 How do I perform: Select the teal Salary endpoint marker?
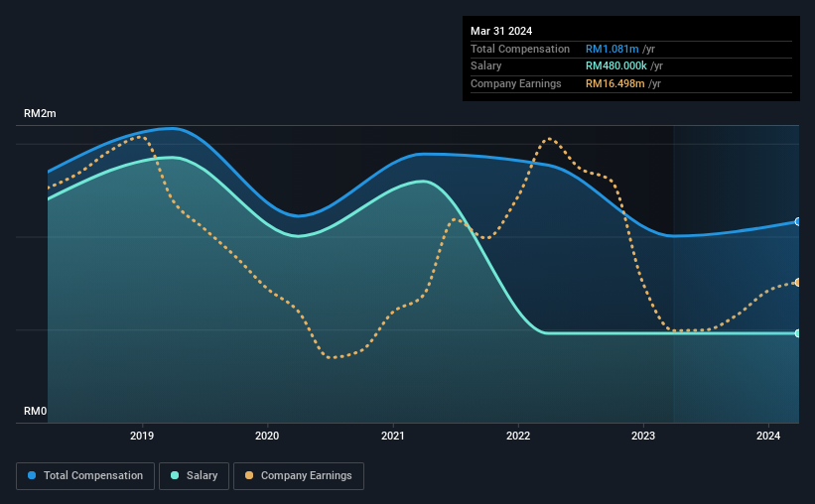798,333
